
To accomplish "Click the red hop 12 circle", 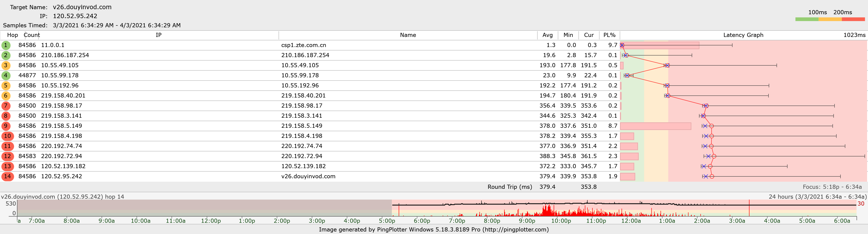I will pos(7,156).
